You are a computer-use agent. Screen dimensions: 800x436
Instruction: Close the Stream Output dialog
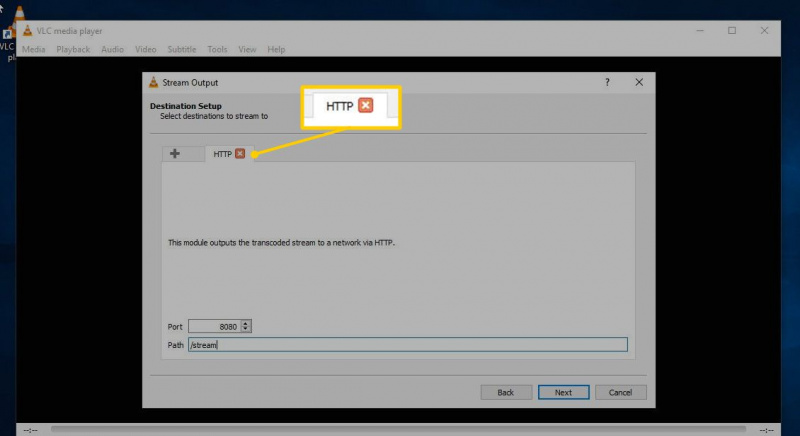tap(639, 82)
